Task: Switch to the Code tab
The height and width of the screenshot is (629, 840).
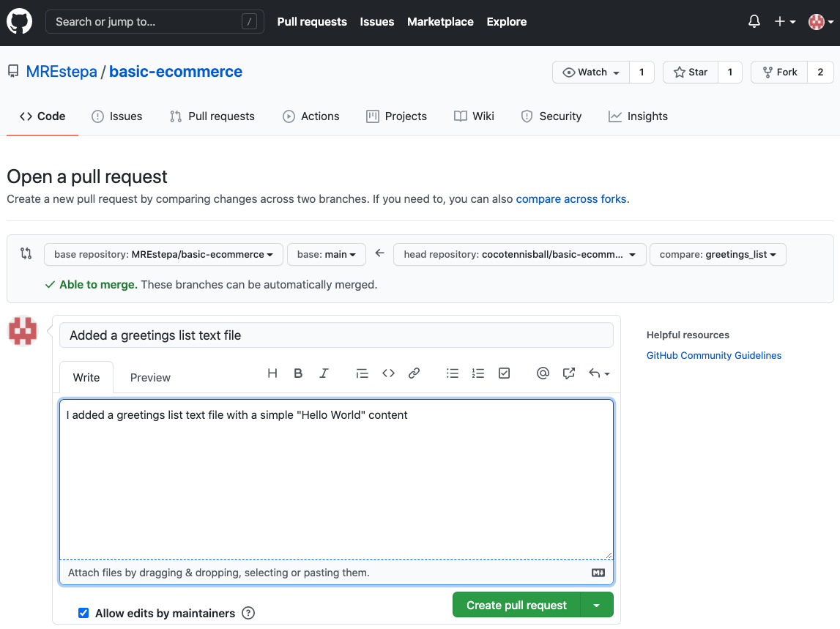Action: coord(42,116)
